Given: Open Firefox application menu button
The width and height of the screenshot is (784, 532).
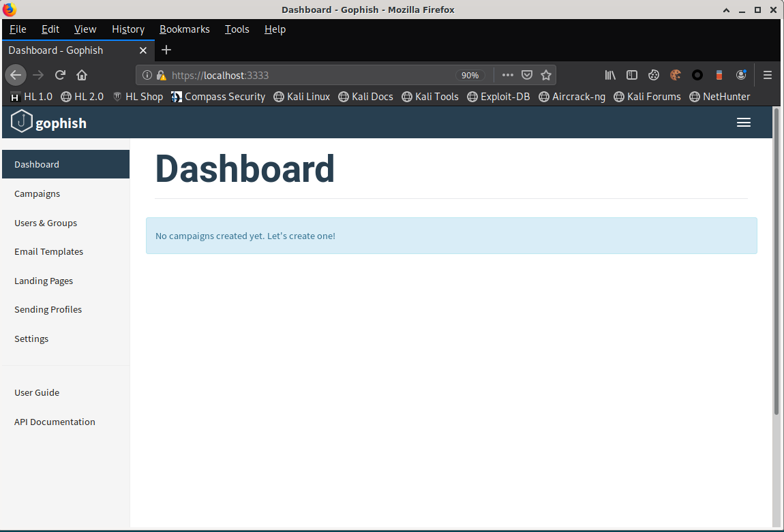Looking at the screenshot, I should [768, 75].
